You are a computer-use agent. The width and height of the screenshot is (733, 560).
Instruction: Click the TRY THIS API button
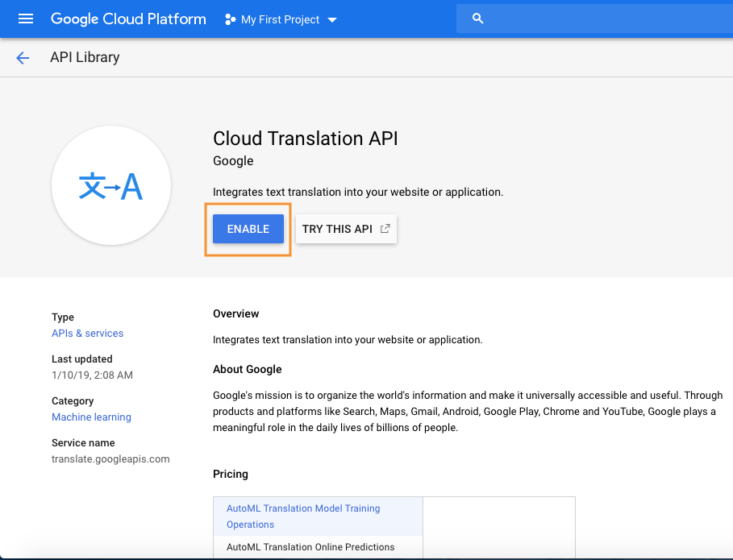[x=346, y=229]
